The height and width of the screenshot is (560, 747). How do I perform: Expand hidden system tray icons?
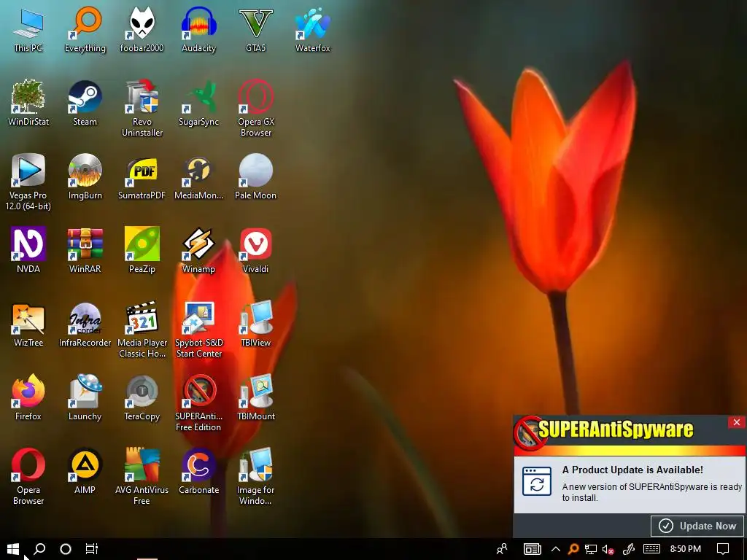[555, 549]
